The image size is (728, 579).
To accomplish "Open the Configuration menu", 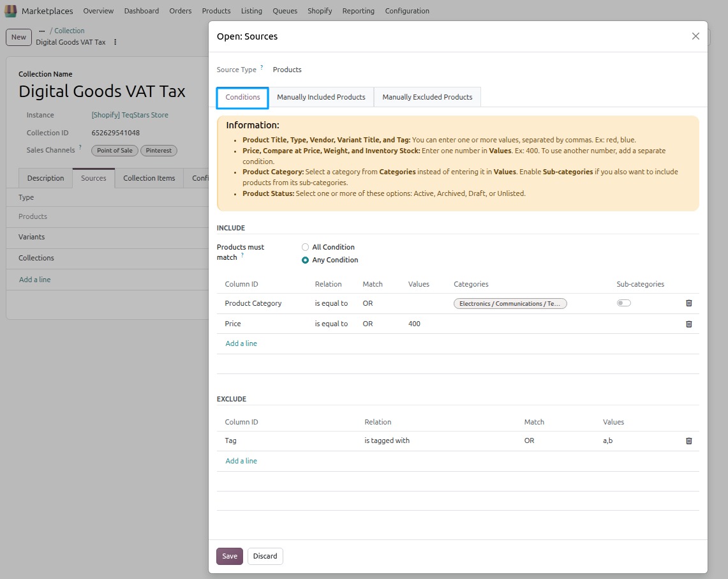I will click(x=406, y=11).
